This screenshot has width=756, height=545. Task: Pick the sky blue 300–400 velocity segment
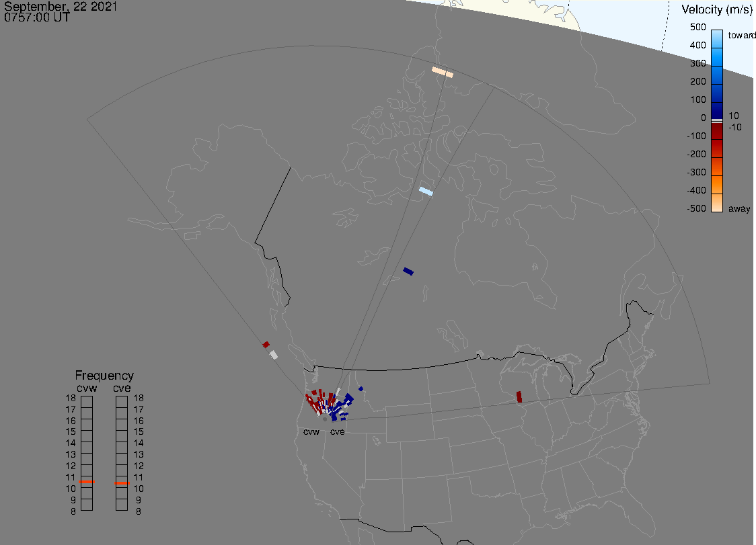click(717, 57)
